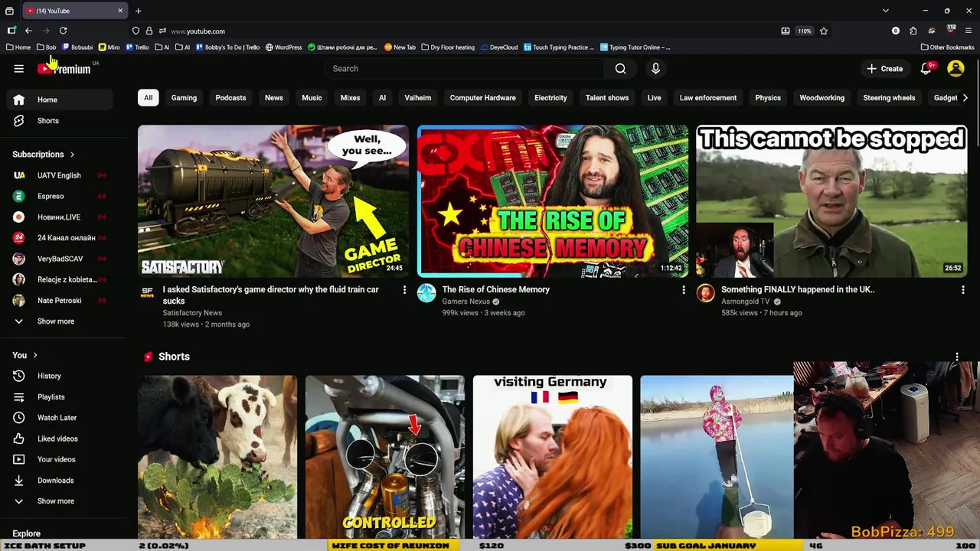Select the Computer Hardware filter chip
This screenshot has width=980, height=551.
[x=482, y=98]
